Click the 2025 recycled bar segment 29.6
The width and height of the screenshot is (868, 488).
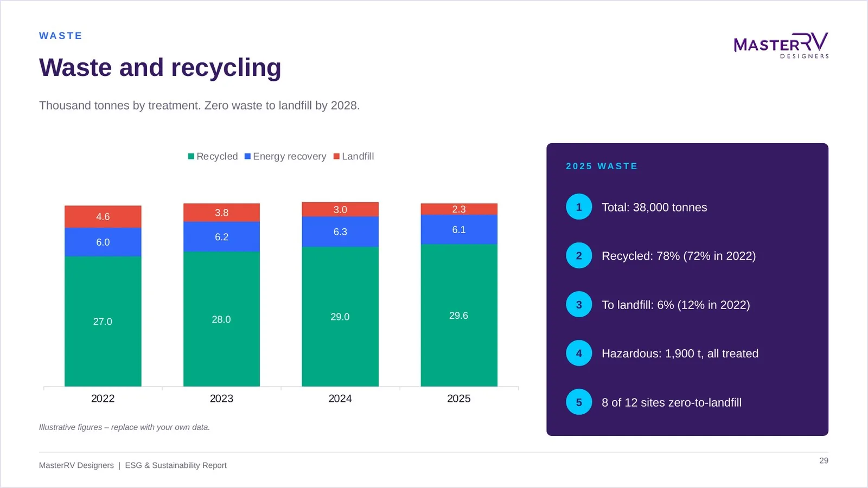tap(459, 315)
